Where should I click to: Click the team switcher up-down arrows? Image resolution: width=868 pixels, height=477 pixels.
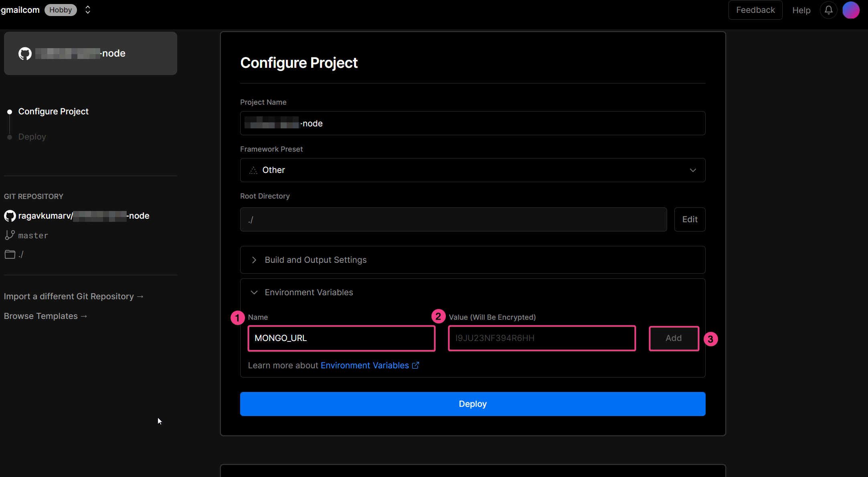pyautogui.click(x=88, y=10)
